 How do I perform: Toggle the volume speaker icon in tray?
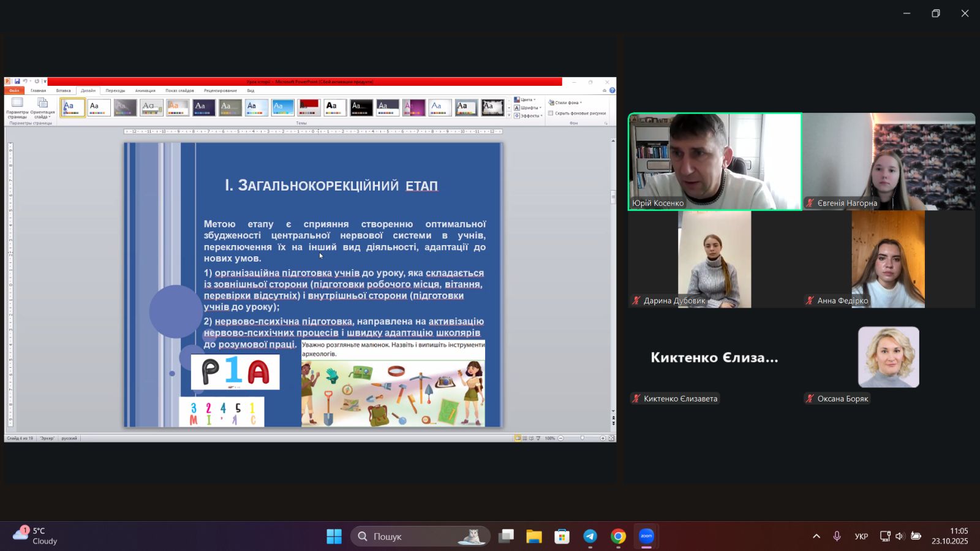pos(899,536)
